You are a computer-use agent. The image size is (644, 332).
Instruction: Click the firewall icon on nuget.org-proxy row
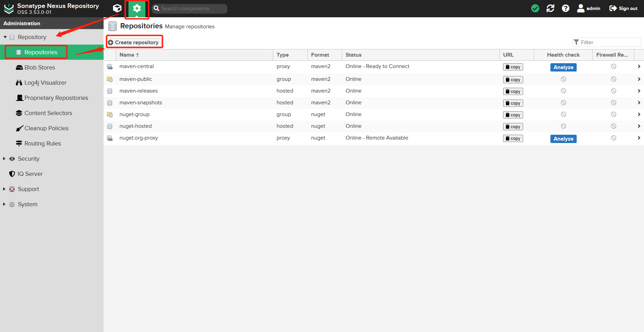[x=614, y=138]
